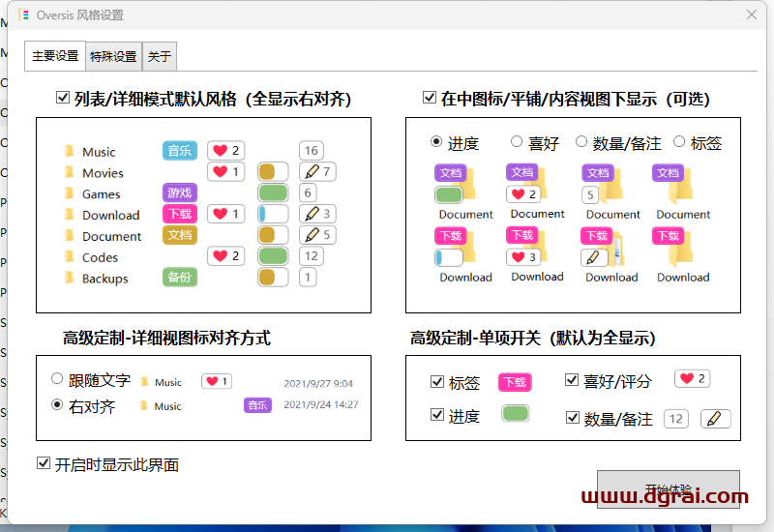Screen dimensions: 774x532
Task: Click the Codes folder name in list
Action: [101, 257]
